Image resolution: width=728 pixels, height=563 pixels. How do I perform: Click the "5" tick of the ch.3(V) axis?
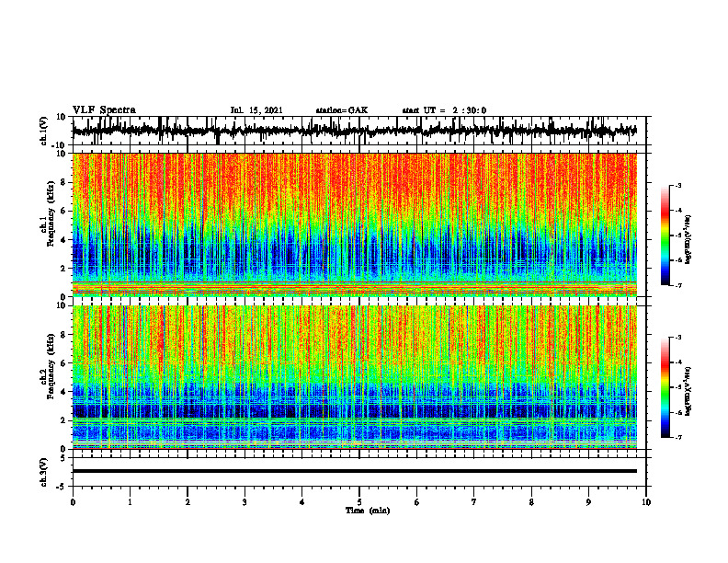[64, 458]
